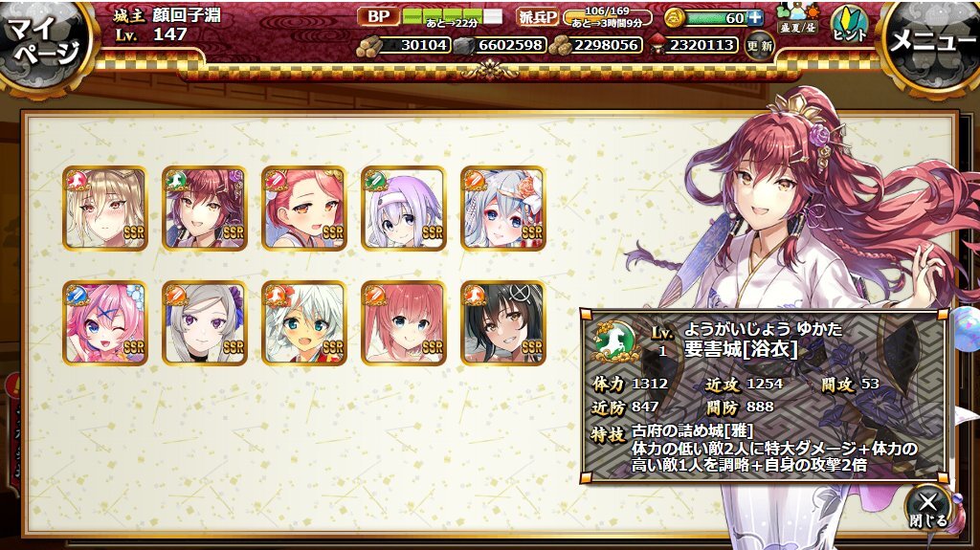Viewport: 980px width, 550px height.
Task: Click the 更新 refresh button
Action: pos(759,46)
